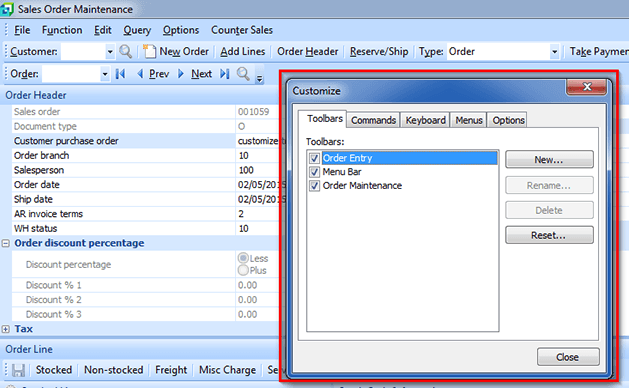The height and width of the screenshot is (388, 629).
Task: Select the Less discount radio button
Action: click(243, 258)
